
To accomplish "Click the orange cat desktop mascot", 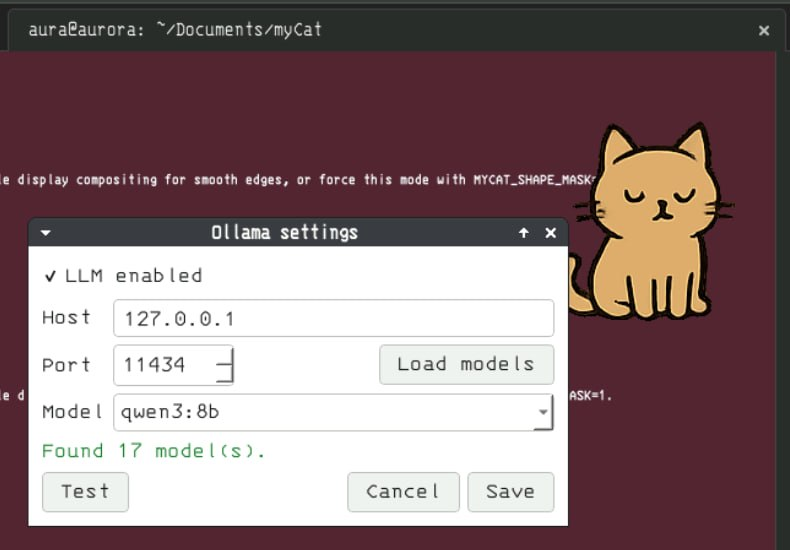I will [651, 222].
